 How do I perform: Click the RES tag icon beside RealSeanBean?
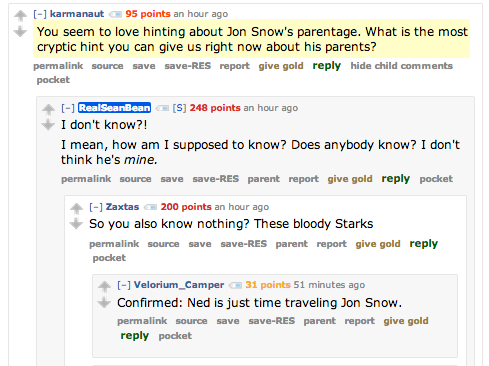[162, 108]
